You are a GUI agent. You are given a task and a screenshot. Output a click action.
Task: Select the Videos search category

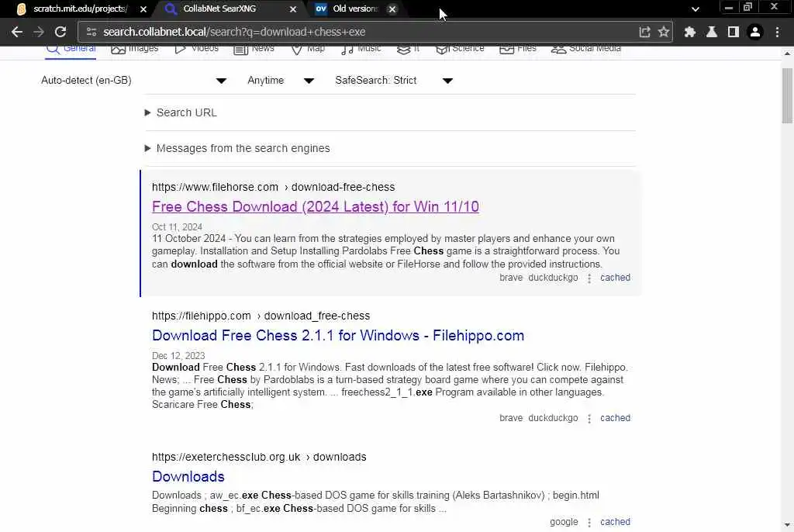coord(196,50)
